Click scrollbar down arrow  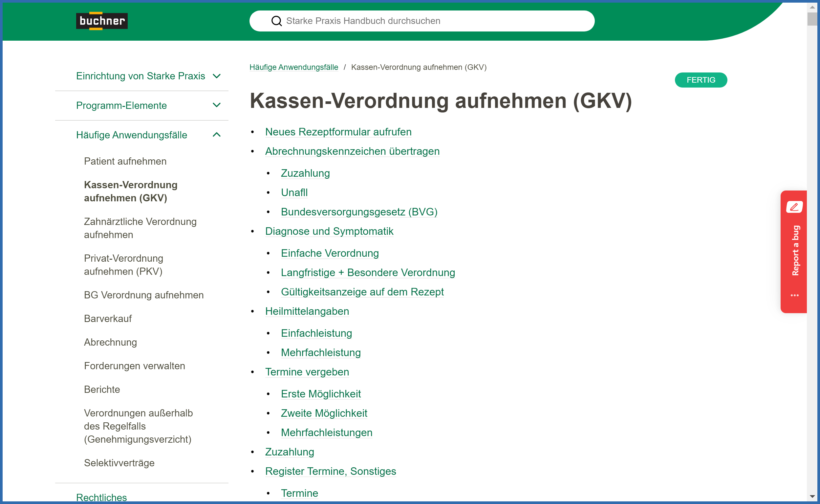point(812,497)
